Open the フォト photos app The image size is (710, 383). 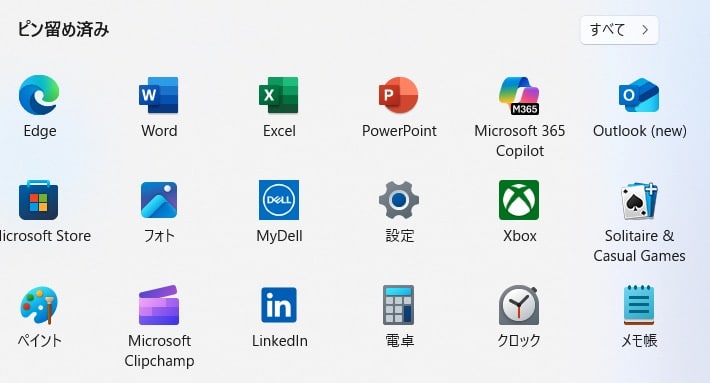(x=159, y=200)
